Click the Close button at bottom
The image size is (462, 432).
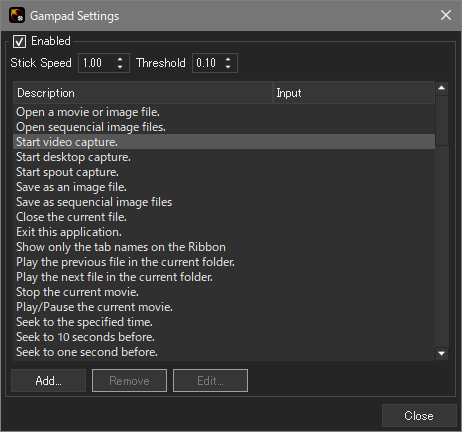pyautogui.click(x=419, y=416)
